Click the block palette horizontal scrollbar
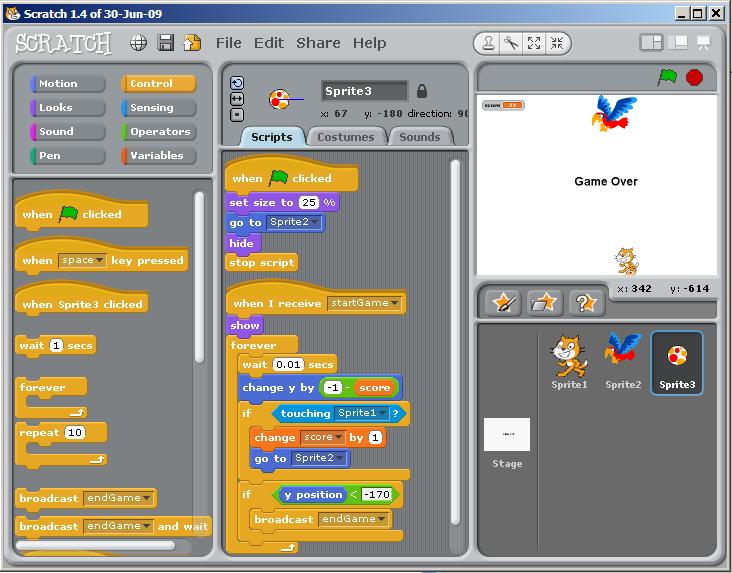Image resolution: width=732 pixels, height=573 pixels. click(95, 545)
